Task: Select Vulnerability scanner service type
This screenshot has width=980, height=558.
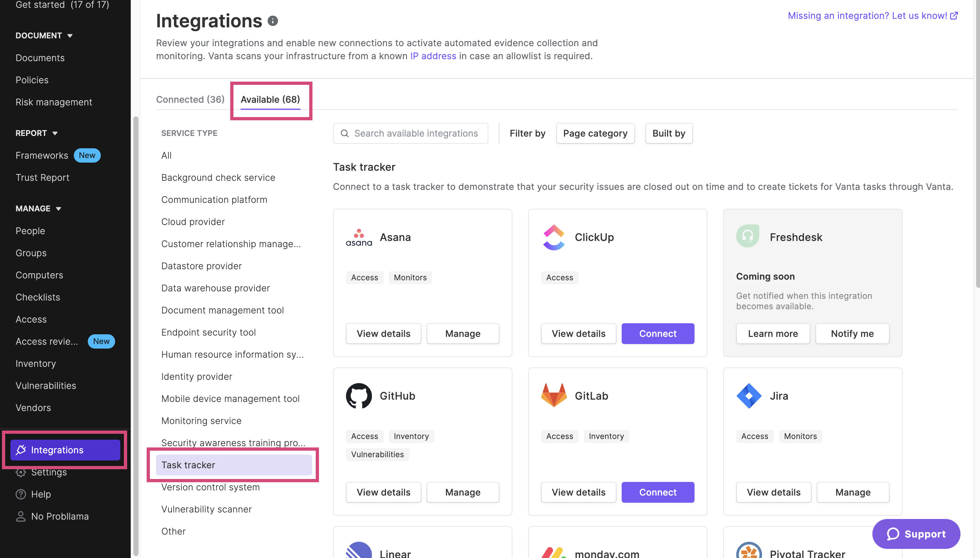Action: point(206,509)
